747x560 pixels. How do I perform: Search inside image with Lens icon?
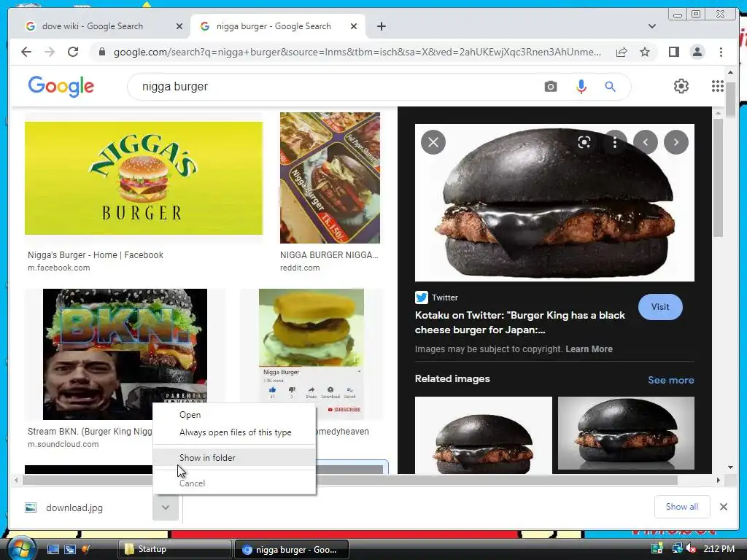coord(584,142)
